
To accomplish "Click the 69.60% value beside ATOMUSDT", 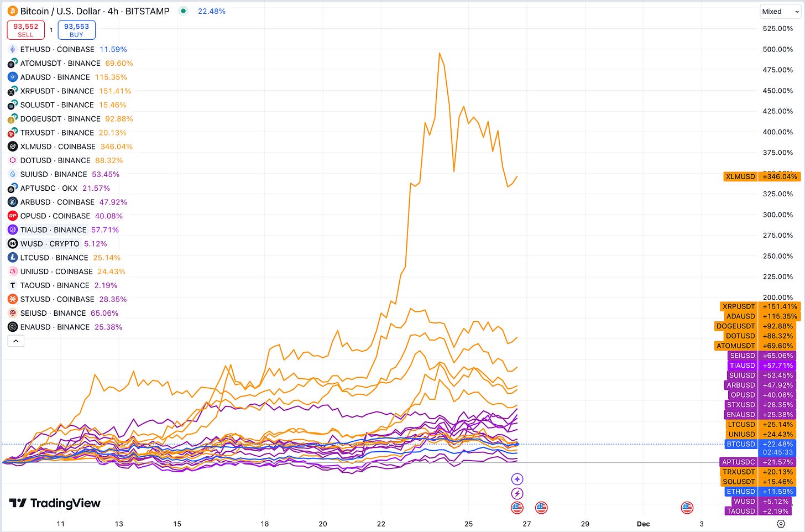I will point(119,63).
